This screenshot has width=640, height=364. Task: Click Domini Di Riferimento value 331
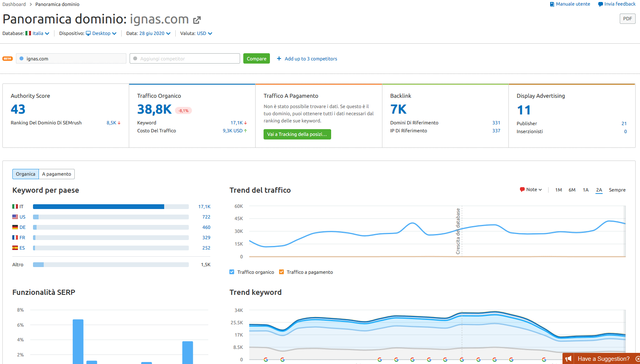pyautogui.click(x=496, y=123)
